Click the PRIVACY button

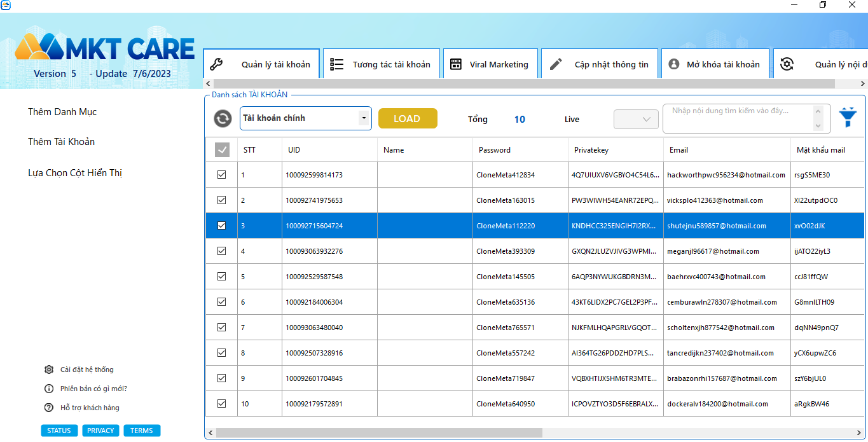click(x=100, y=431)
